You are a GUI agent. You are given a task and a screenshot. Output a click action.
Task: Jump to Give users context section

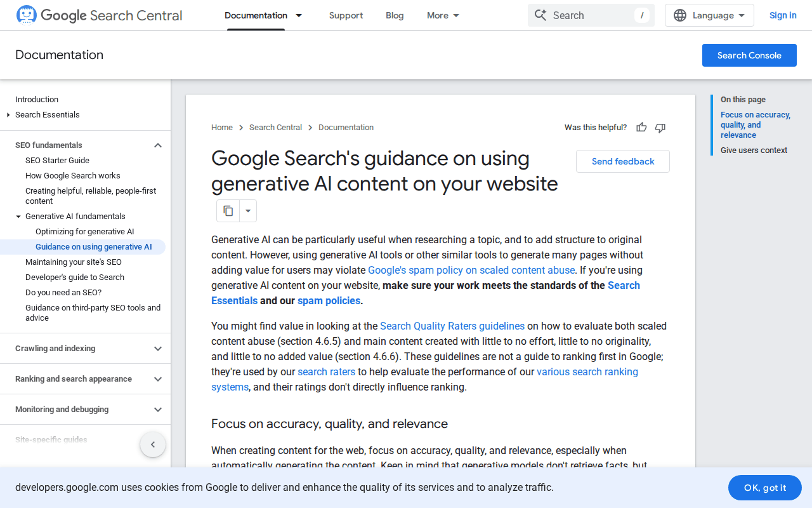pos(754,150)
